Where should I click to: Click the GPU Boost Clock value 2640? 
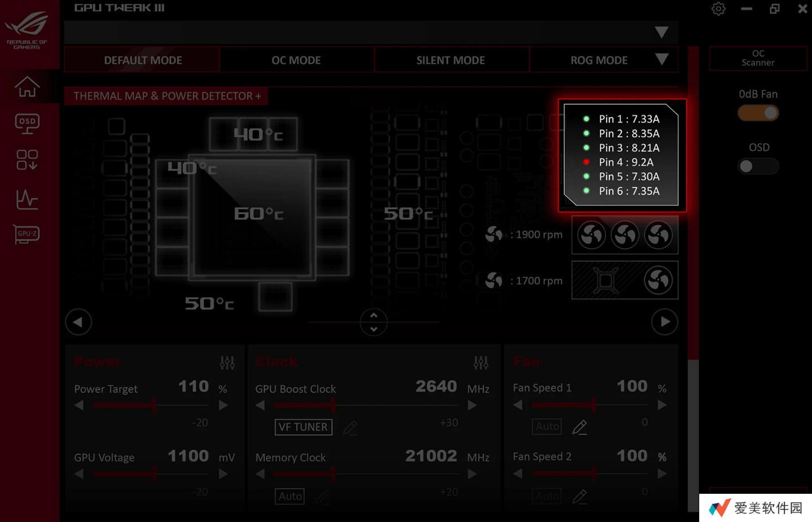coord(436,387)
